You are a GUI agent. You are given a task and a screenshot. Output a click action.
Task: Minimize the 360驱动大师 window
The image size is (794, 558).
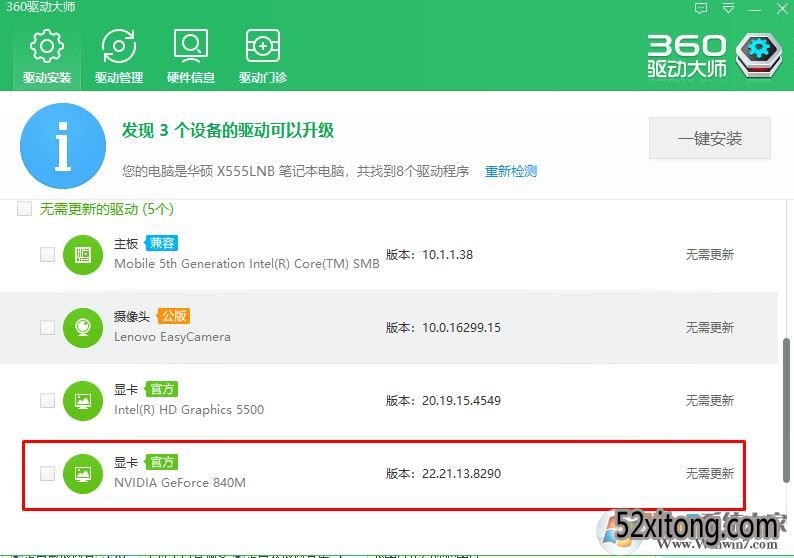click(x=755, y=9)
